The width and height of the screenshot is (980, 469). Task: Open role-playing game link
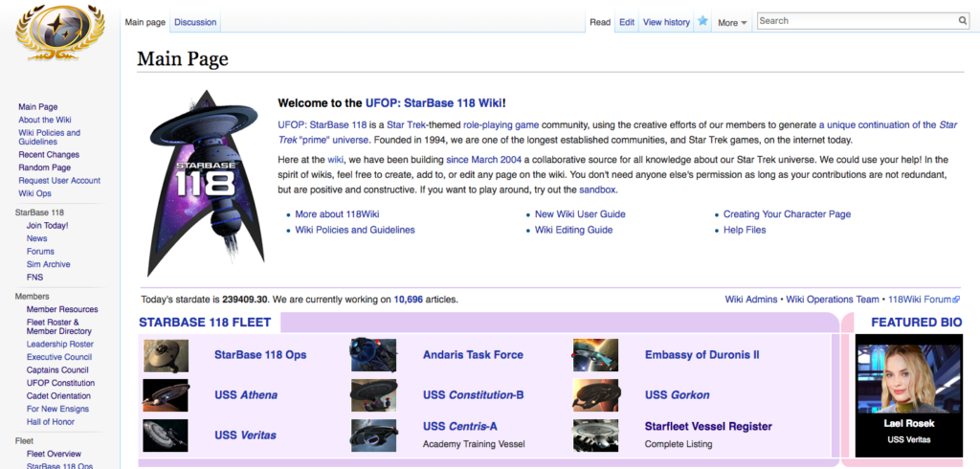coord(501,124)
